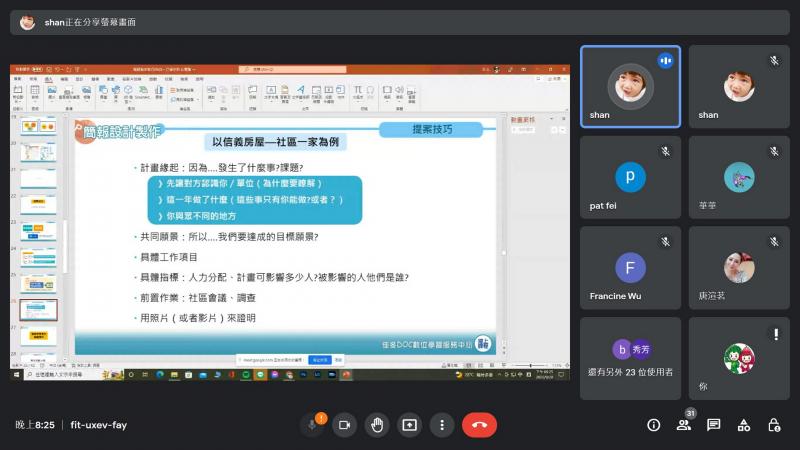The height and width of the screenshot is (450, 800).
Task: Open the chat panel
Action: coord(713,425)
